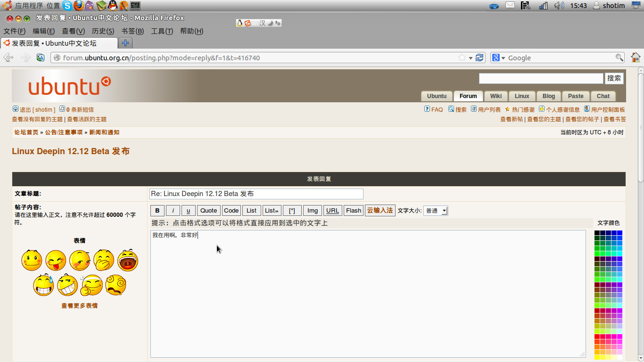Click the translate icon beside URL bar
644x362 pixels.
pos(41,58)
